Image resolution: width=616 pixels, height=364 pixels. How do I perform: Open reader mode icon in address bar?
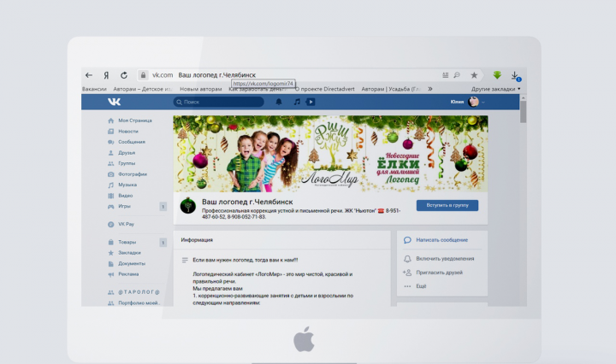tap(445, 75)
